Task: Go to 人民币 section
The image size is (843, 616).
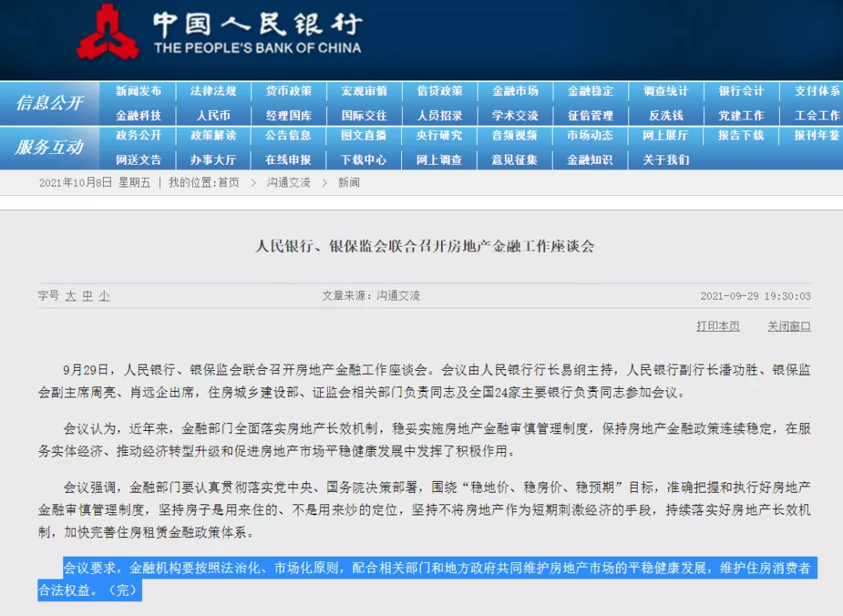Action: point(213,116)
